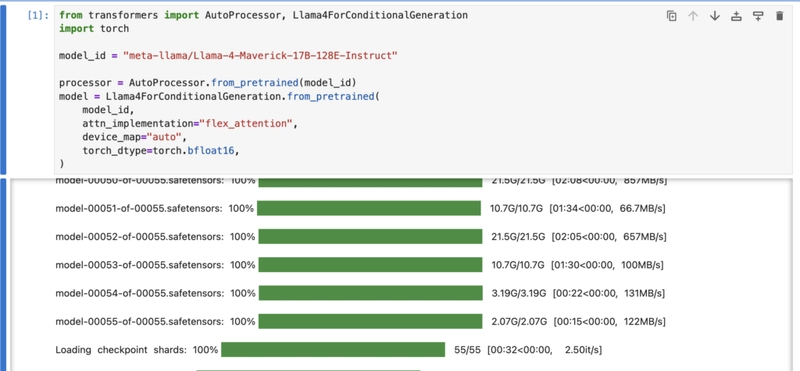Click the model-00052 progress bar

[x=370, y=237]
